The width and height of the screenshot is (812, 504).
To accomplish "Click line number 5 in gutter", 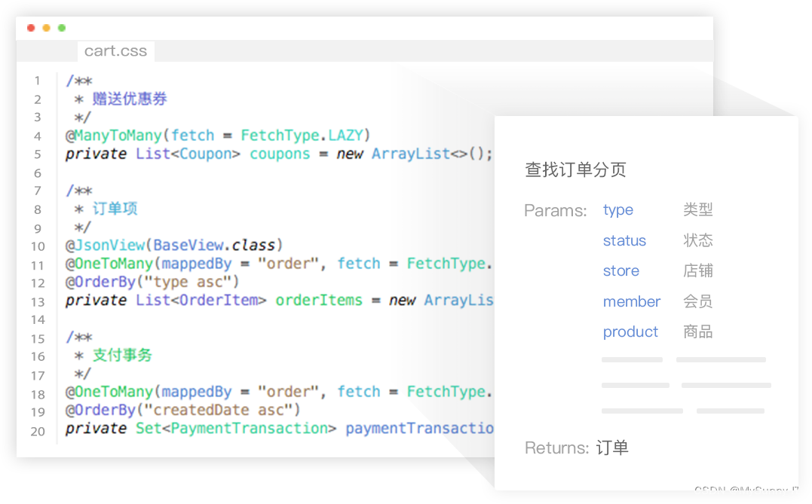I will point(37,154).
